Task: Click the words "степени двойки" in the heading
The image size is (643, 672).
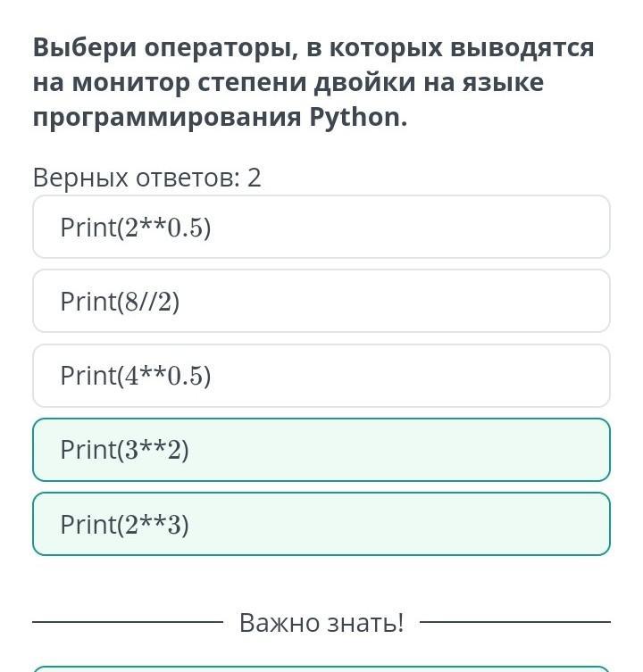Action: pos(306,82)
